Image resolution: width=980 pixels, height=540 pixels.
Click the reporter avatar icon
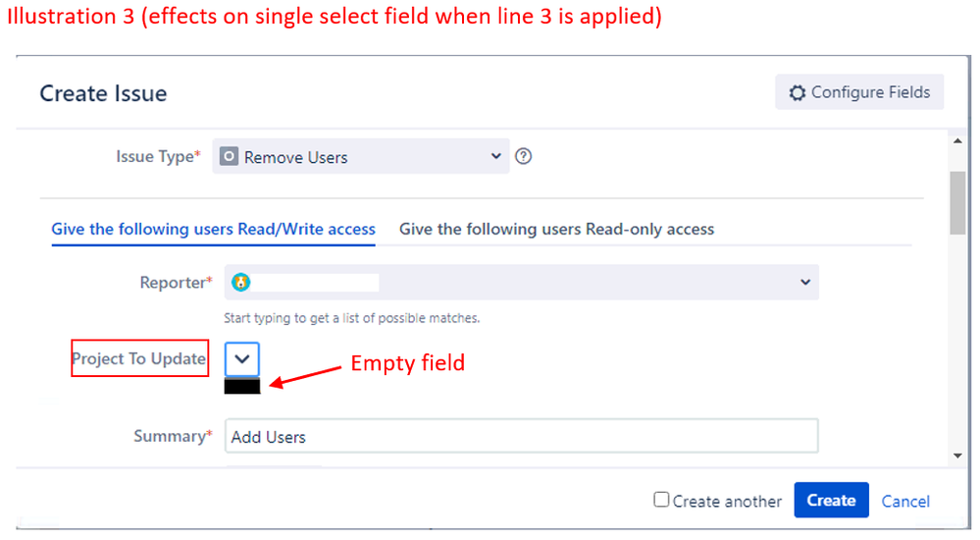[x=240, y=282]
